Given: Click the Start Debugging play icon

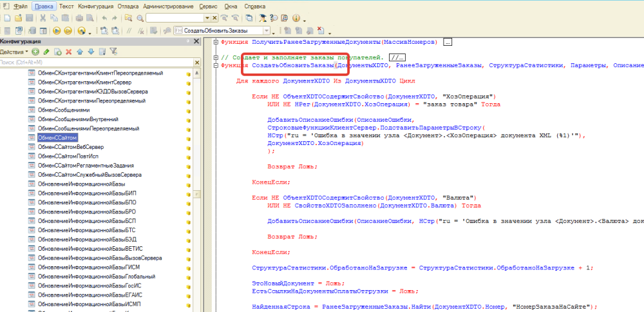Looking at the screenshot, I should pos(57,30).
